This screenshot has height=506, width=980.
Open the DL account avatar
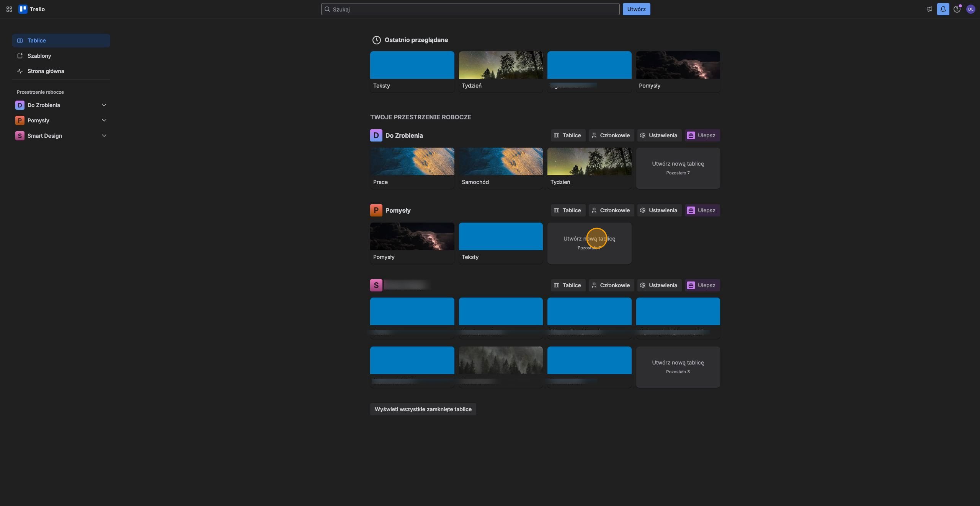coord(970,9)
